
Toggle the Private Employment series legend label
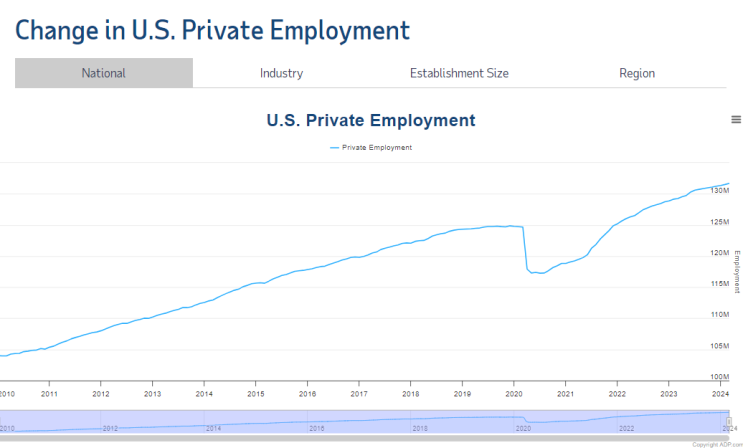point(377,147)
